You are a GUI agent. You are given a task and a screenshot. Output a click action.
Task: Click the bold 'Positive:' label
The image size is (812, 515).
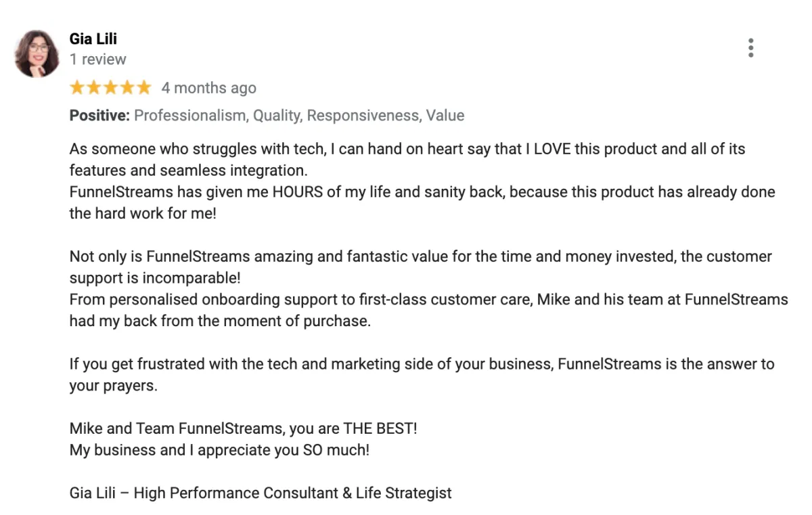[x=99, y=116]
